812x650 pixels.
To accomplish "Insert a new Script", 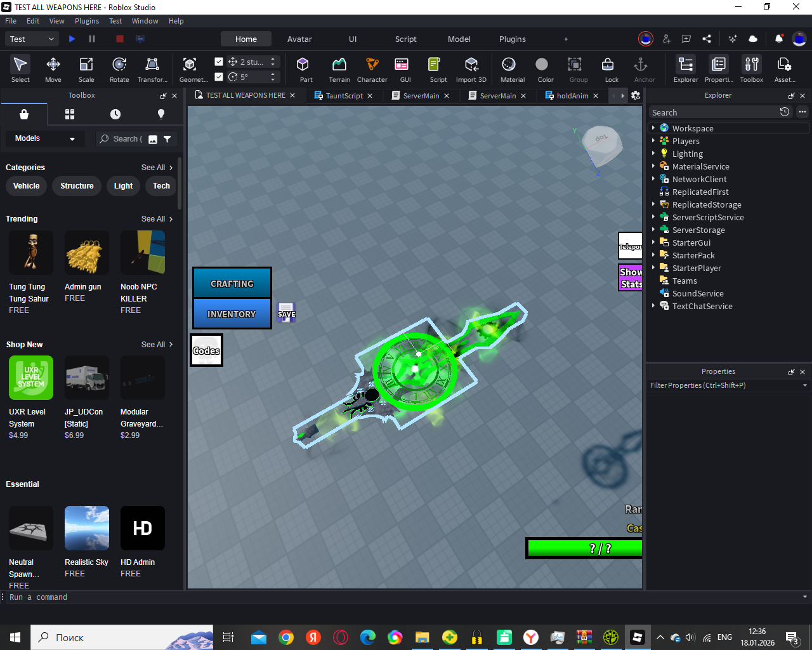I will click(x=438, y=69).
